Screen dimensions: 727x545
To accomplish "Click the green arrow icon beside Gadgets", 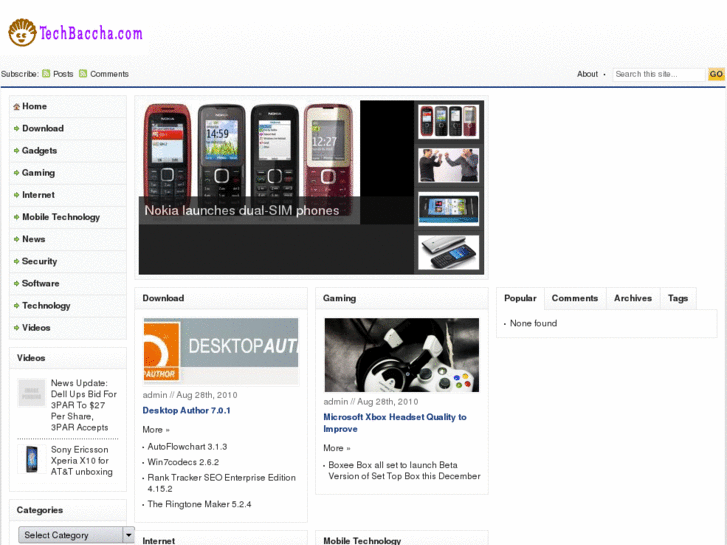I will tap(17, 151).
